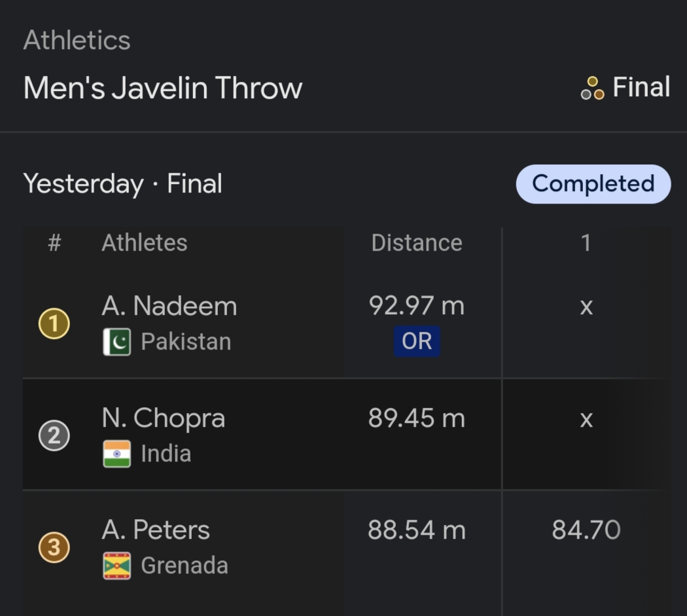This screenshot has width=687, height=616.
Task: Click Nadeem's 92.97 m distance
Action: (417, 306)
